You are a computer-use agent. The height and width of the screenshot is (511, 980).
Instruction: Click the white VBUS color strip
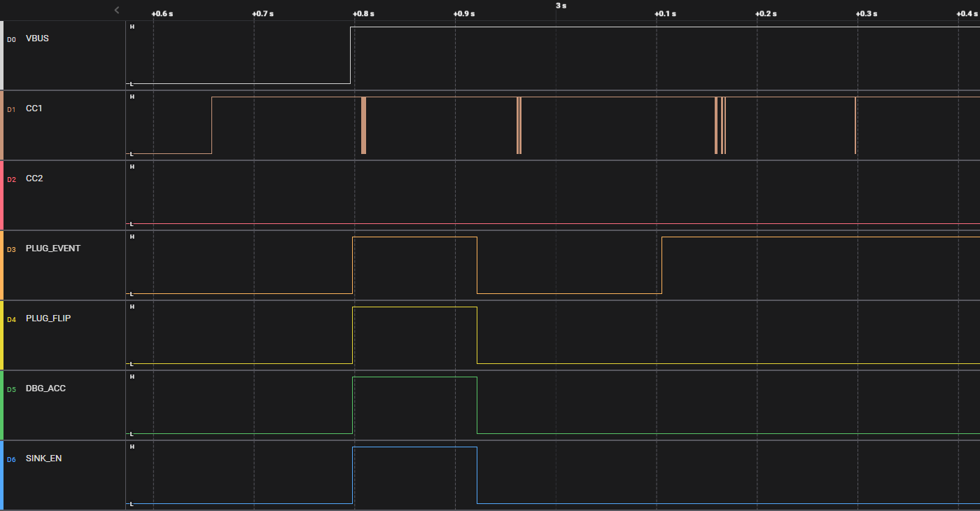[x=1, y=55]
